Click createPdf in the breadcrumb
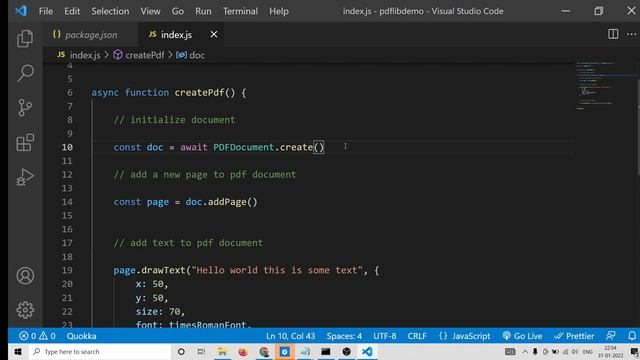 [x=144, y=55]
